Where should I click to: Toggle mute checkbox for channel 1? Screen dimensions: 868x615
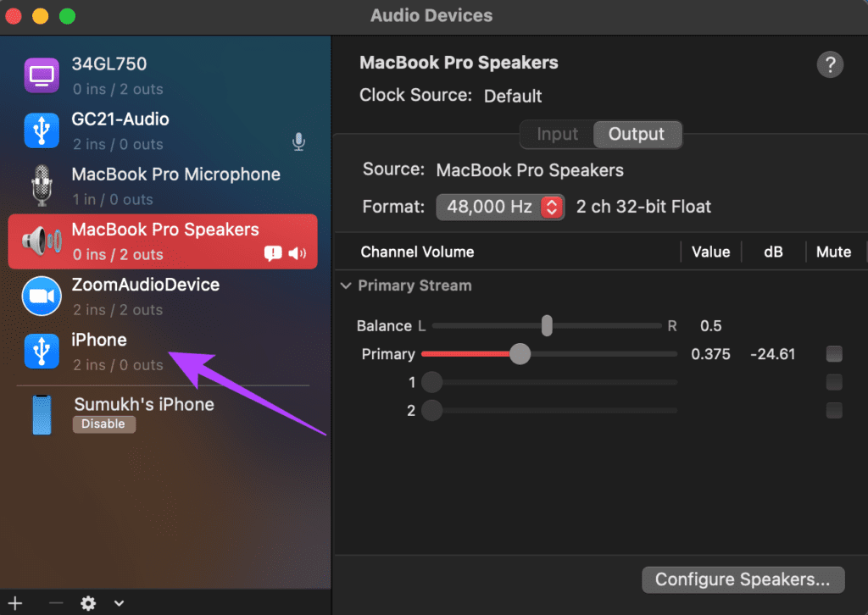pos(834,382)
